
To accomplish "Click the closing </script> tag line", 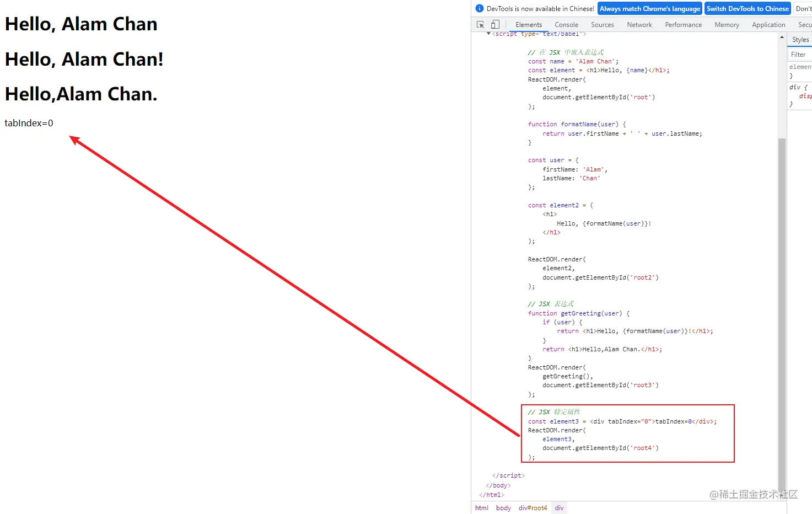I will click(x=508, y=475).
